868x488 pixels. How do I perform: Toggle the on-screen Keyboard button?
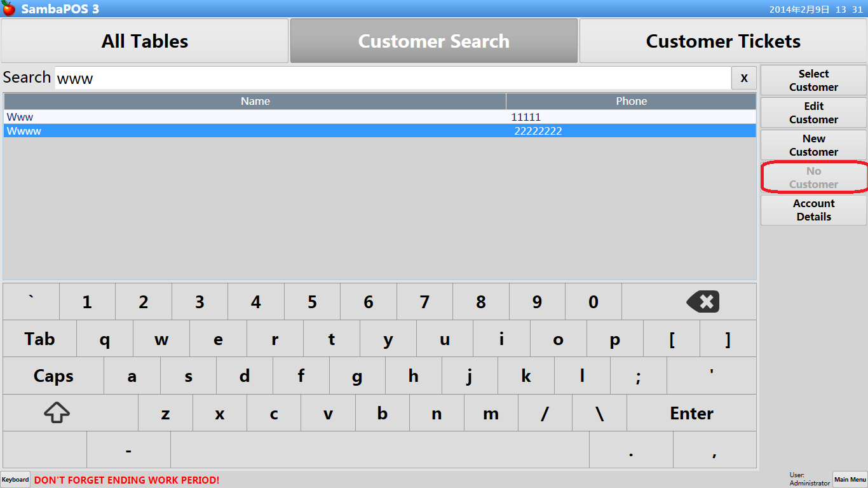15,480
